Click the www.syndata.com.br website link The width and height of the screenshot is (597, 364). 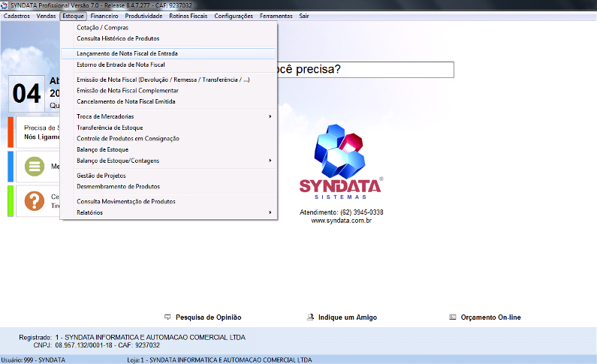tap(341, 221)
